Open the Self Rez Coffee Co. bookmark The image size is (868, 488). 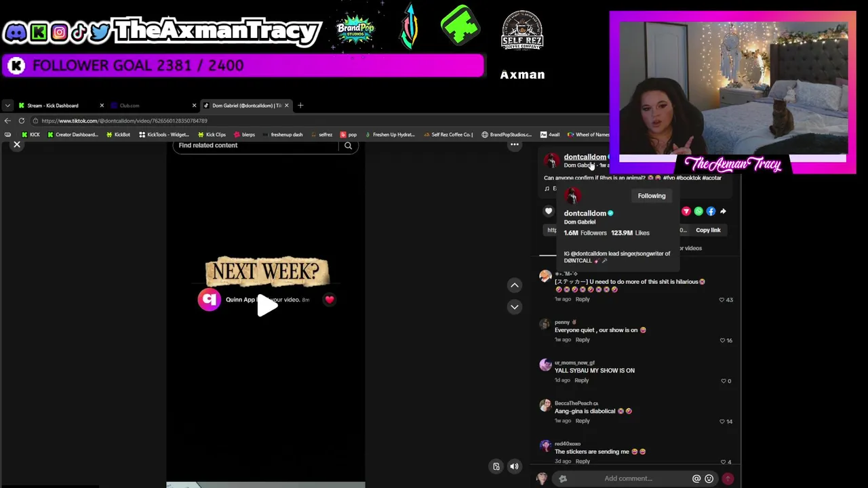coord(448,135)
